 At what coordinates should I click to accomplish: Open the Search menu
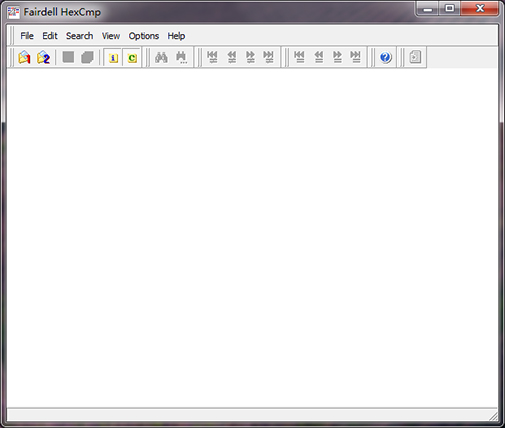click(x=79, y=36)
